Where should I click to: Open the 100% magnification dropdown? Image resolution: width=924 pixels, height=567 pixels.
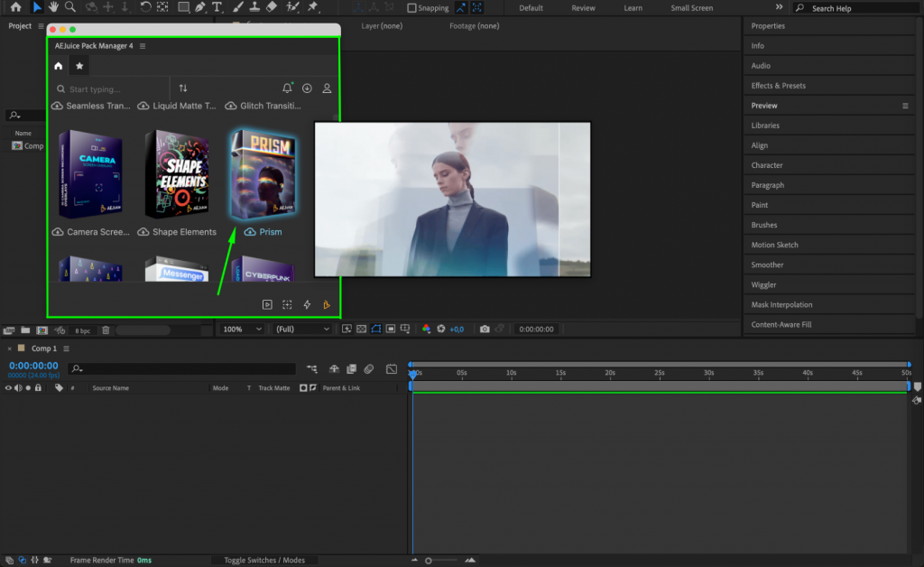coord(241,329)
